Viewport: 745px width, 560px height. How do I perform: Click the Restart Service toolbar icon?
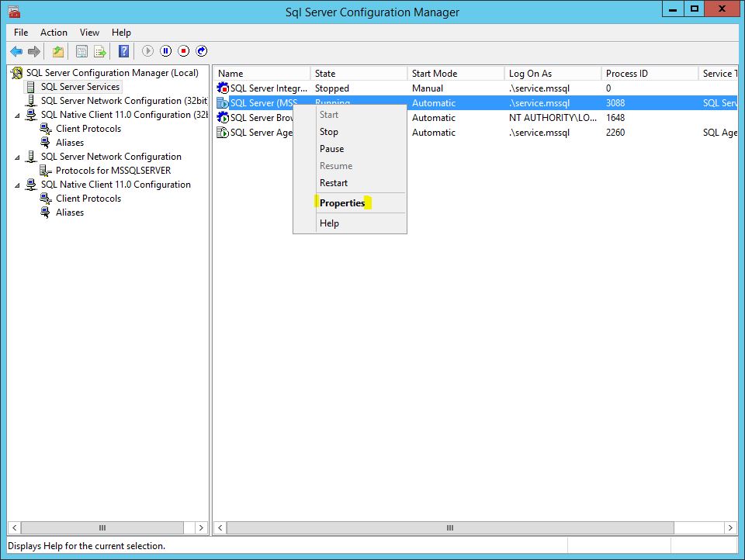[x=202, y=51]
